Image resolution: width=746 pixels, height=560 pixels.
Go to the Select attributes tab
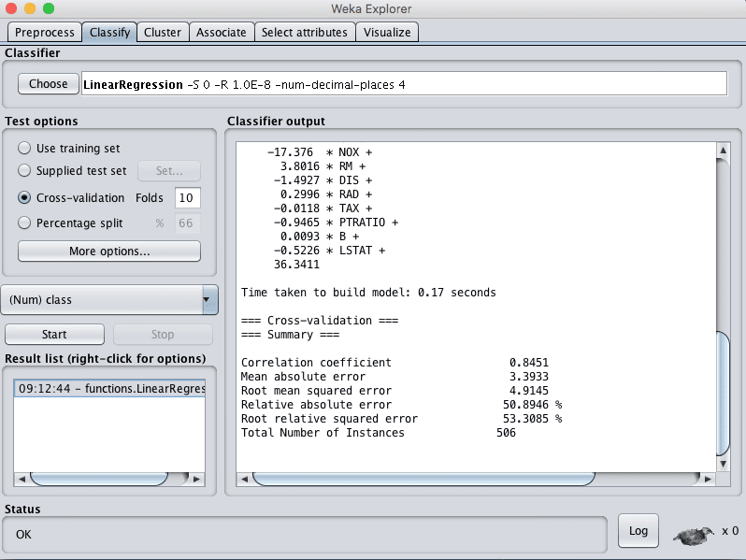pyautogui.click(x=305, y=33)
